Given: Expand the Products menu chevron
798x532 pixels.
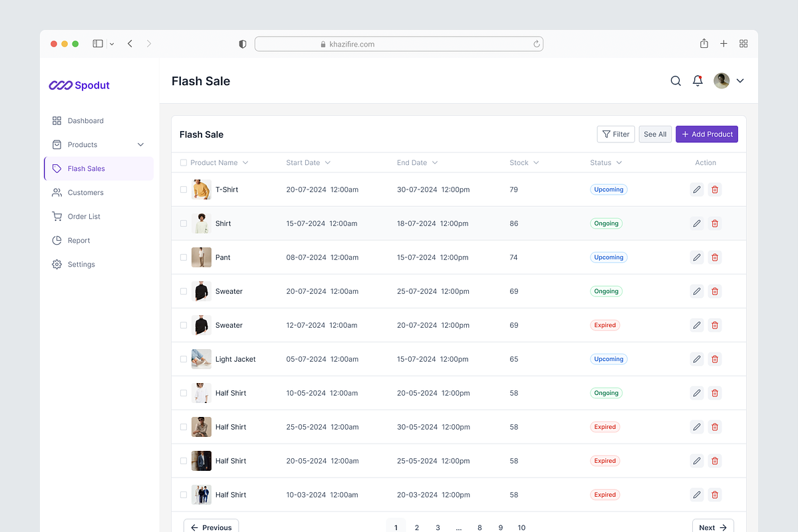Looking at the screenshot, I should coord(140,145).
